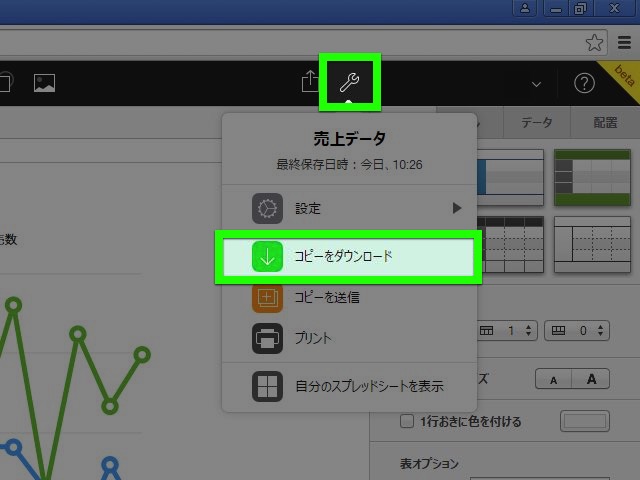Select the green header table style thumbnail
The image size is (640, 480).
[x=592, y=178]
